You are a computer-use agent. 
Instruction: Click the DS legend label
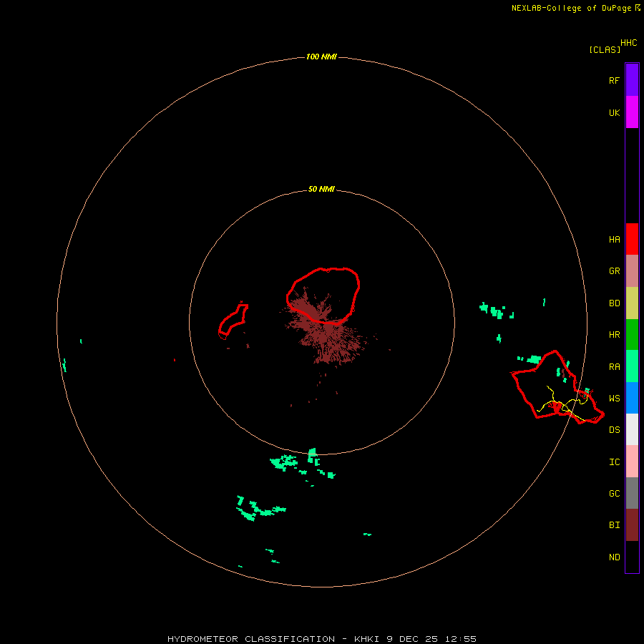tap(614, 430)
